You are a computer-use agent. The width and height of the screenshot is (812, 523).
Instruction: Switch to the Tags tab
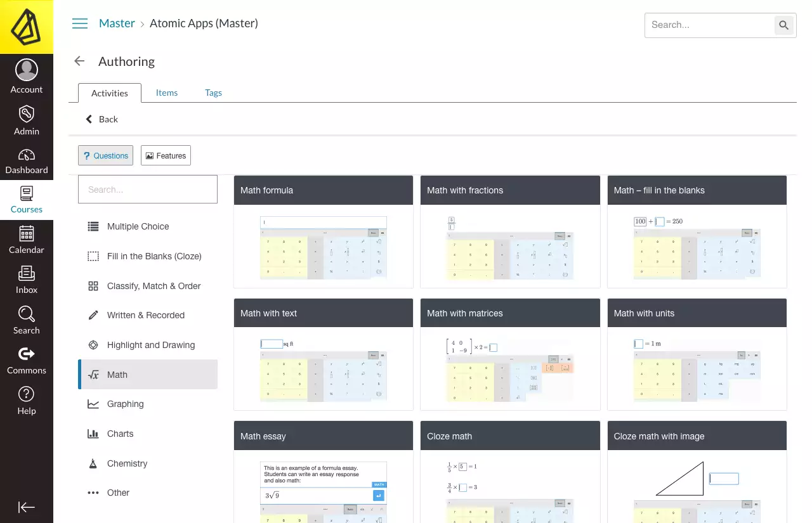point(214,93)
